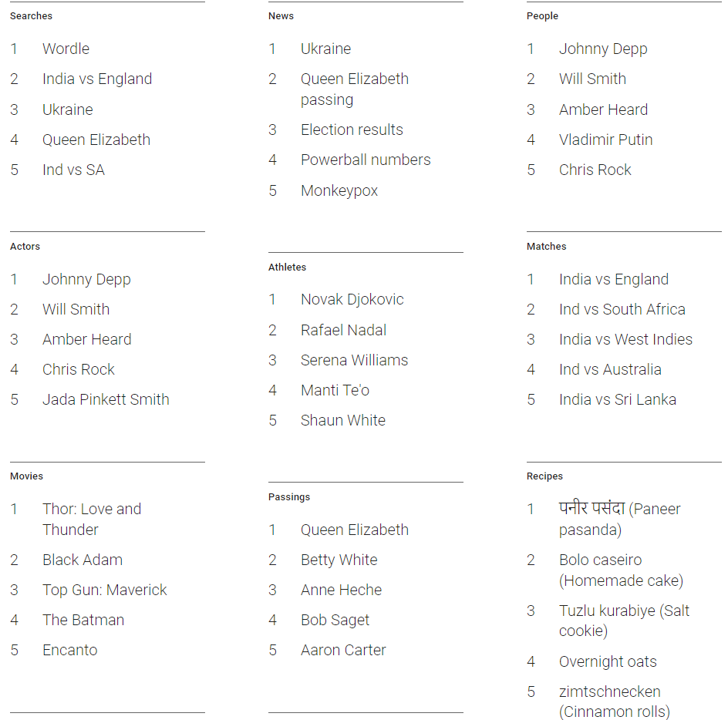Open Top Gun: Maverick movie entry
Screen dimensions: 728x720
tap(104, 590)
